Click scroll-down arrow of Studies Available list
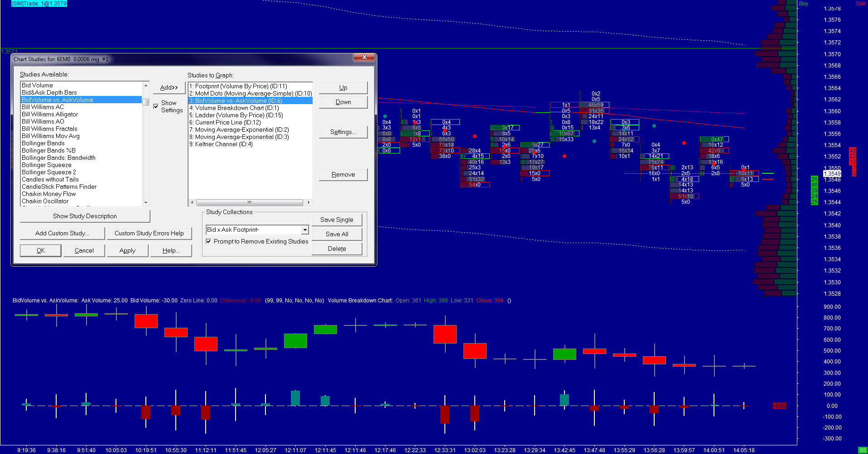 point(146,203)
